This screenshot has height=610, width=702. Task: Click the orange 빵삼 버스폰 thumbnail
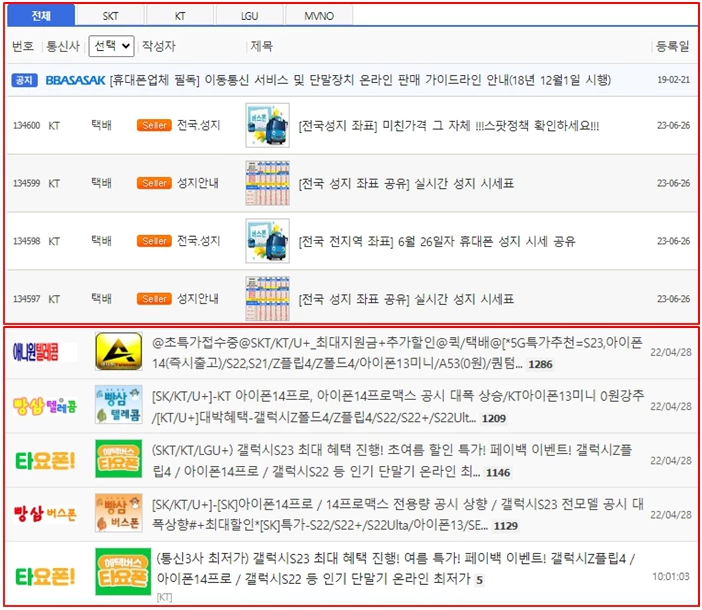pyautogui.click(x=119, y=513)
